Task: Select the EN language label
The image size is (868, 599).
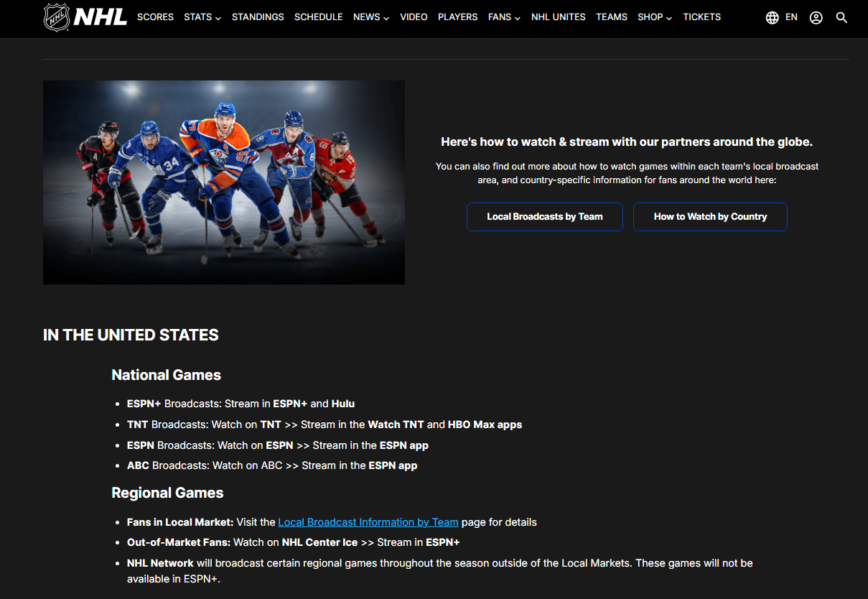Action: pyautogui.click(x=791, y=17)
